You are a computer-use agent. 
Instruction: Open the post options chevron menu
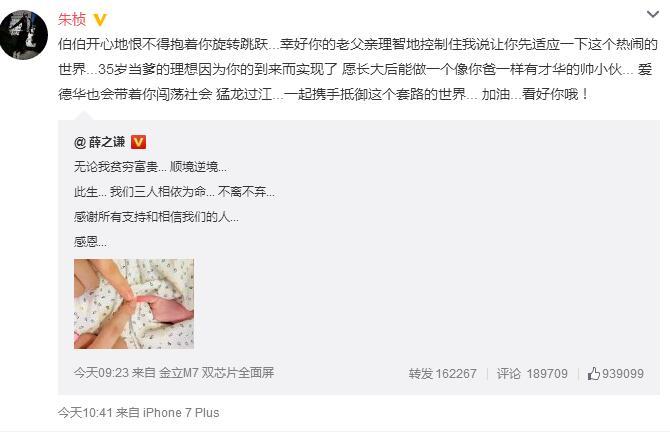(x=652, y=15)
